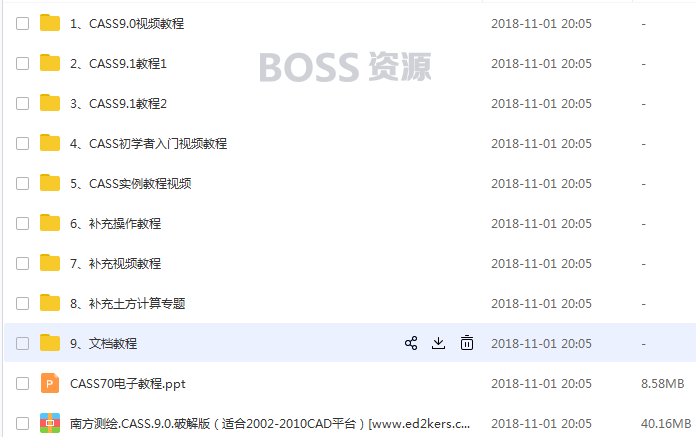This screenshot has height=437, width=696.
Task: Open the 6、补充操作教程 folder name
Action: point(115,224)
